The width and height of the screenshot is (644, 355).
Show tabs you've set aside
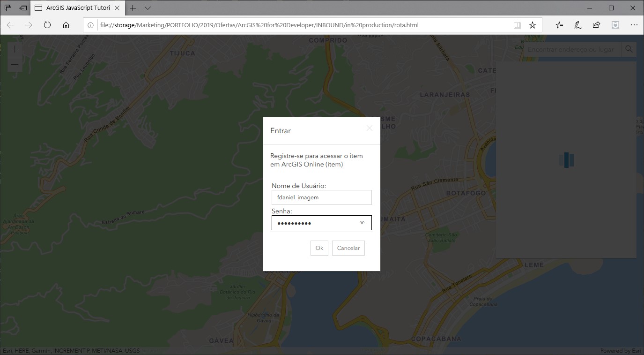(x=8, y=8)
